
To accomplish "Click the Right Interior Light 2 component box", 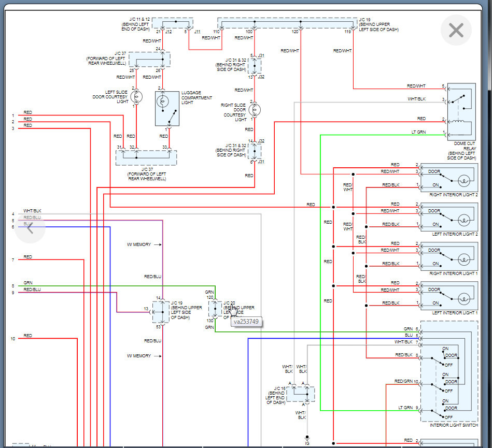I will click(449, 178).
